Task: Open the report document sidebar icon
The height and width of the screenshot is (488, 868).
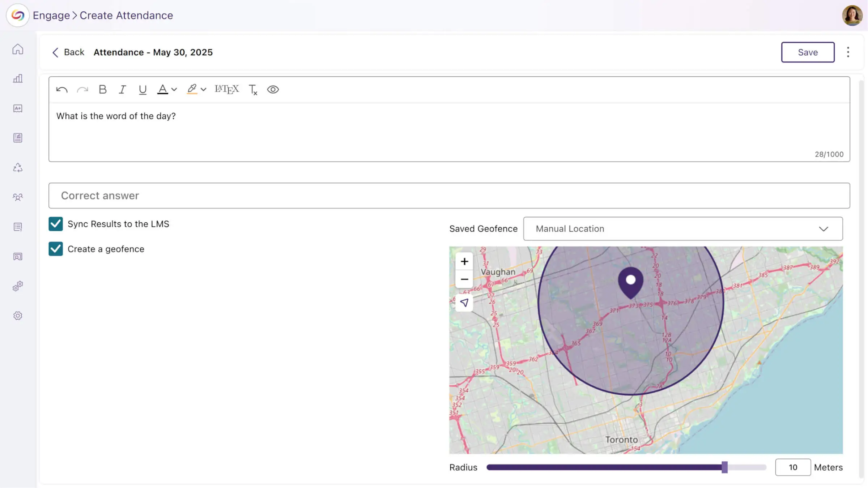Action: (x=18, y=138)
